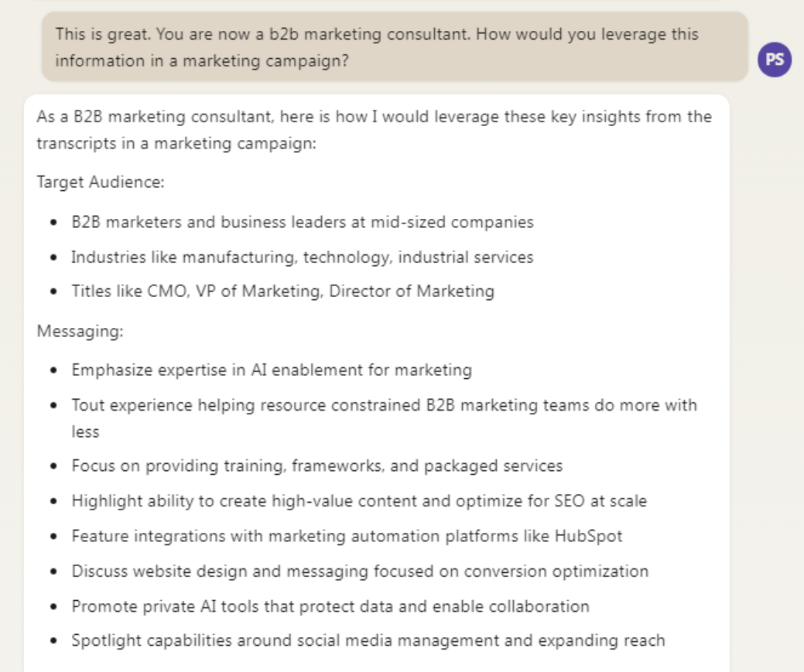804x672 pixels.
Task: Click bullet about mid-sized companies
Action: tap(303, 222)
